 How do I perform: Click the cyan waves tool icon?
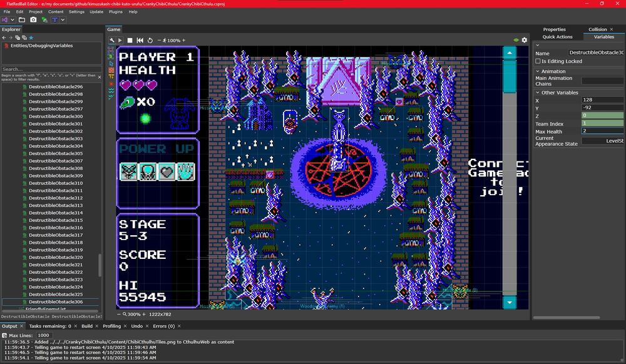click(x=111, y=91)
